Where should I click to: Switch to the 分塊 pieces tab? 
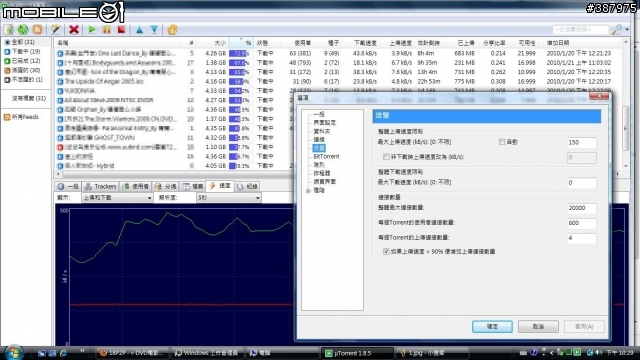tap(166, 187)
